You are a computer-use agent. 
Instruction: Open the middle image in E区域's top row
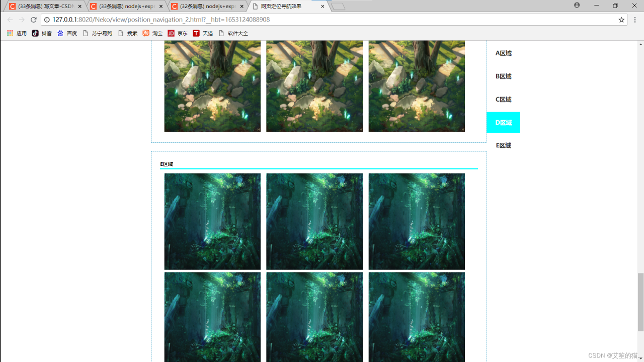coord(314,221)
